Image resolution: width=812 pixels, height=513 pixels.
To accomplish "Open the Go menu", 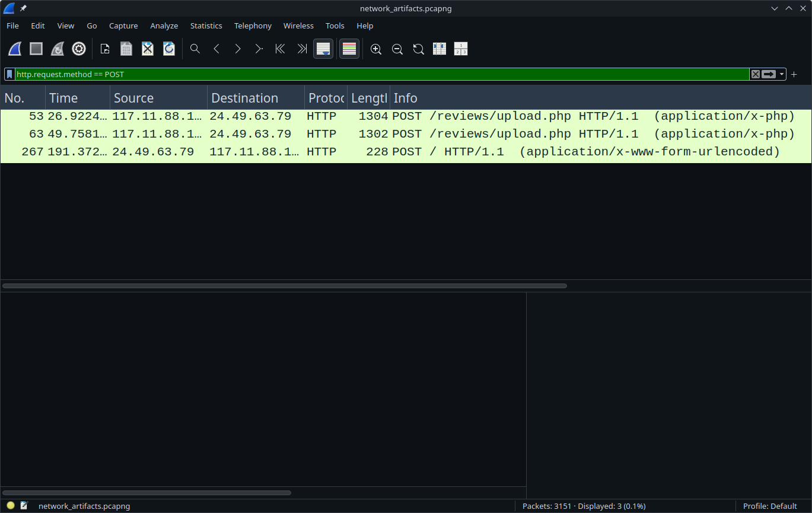I will pos(92,26).
